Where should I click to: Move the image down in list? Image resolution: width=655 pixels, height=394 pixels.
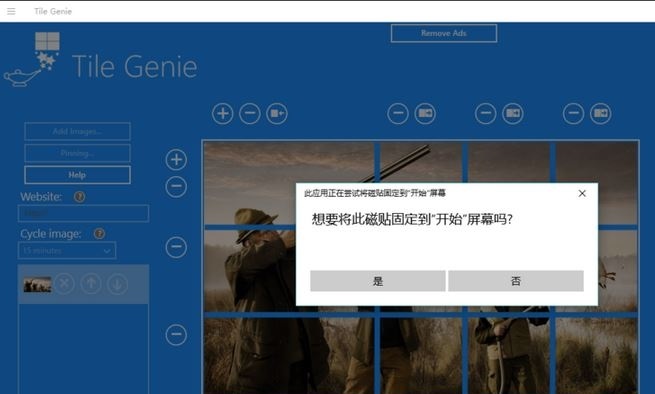point(117,284)
